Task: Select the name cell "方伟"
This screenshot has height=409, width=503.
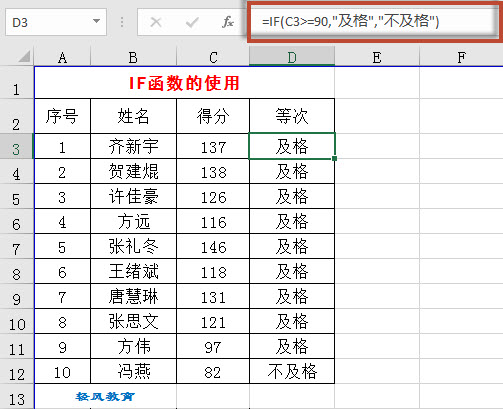Action: point(133,346)
